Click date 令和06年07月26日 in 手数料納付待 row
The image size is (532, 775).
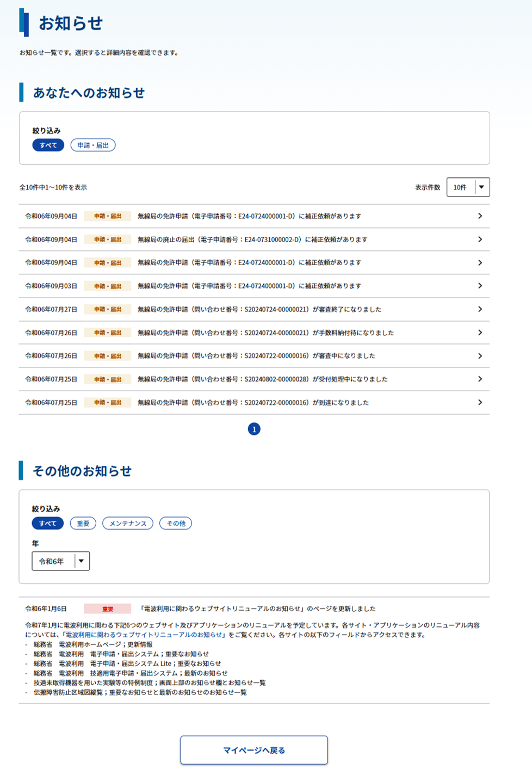tap(51, 333)
